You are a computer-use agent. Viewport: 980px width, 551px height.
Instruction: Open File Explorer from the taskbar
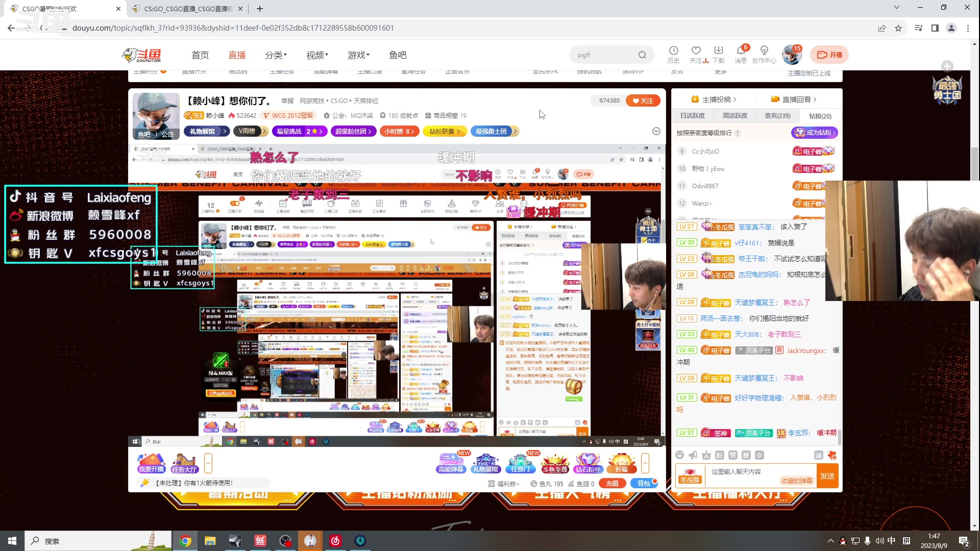(210, 541)
